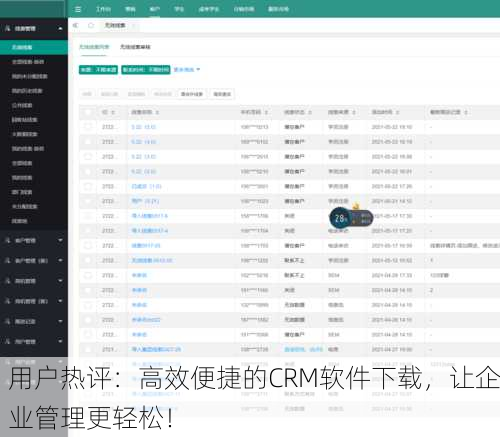Expand the 客户管理(新) sidebar group arrow
Screen dimensions: 500x437
[60, 260]
